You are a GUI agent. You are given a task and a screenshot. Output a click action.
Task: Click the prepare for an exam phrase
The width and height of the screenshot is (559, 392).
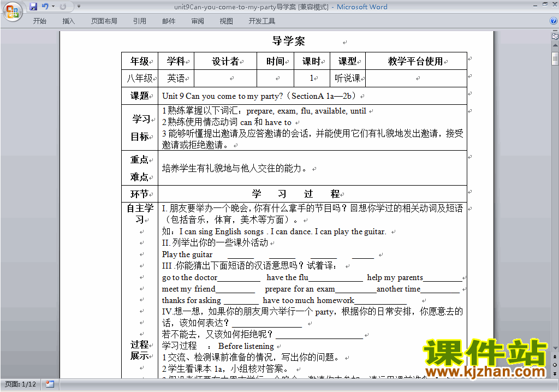(x=300, y=289)
